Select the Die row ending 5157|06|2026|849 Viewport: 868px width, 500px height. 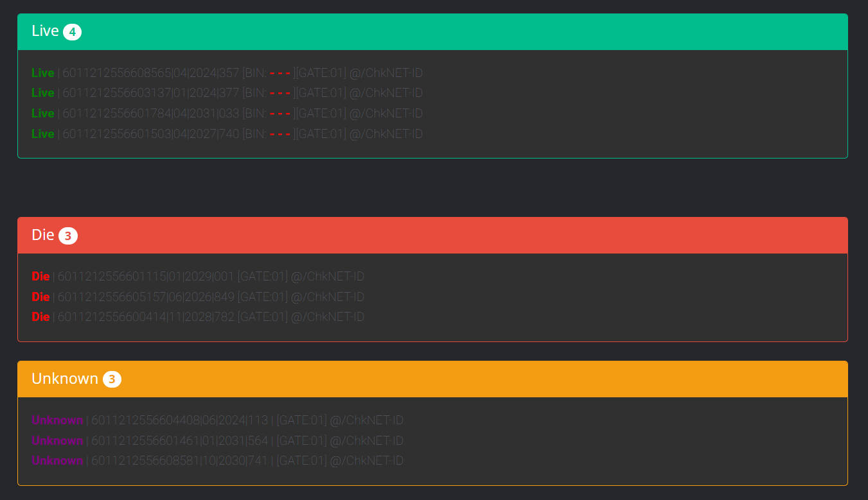pyautogui.click(x=198, y=297)
